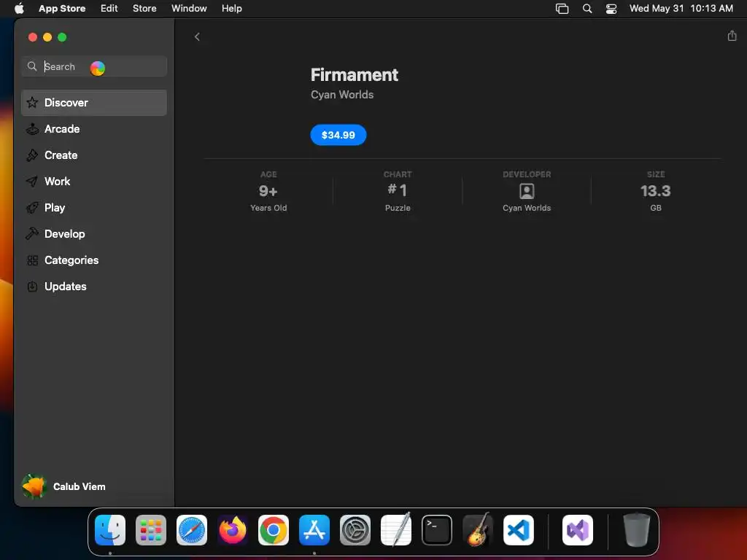The image size is (747, 560).
Task: Open the Discover section in sidebar
Action: [x=94, y=103]
